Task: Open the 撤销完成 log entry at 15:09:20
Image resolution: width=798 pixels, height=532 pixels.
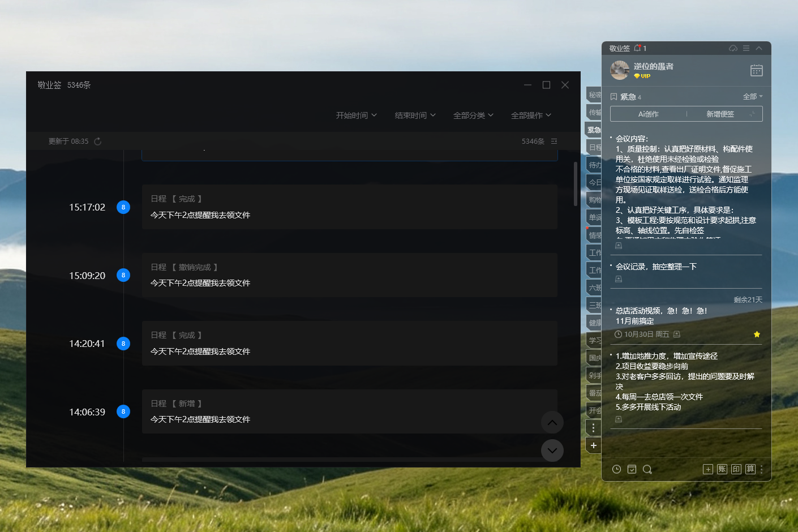Action: coord(350,275)
